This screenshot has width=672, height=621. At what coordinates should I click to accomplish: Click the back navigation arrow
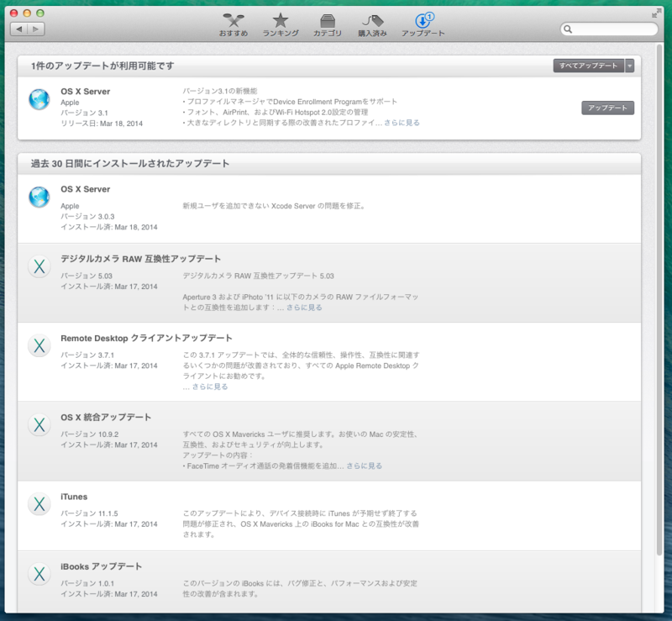tap(18, 29)
